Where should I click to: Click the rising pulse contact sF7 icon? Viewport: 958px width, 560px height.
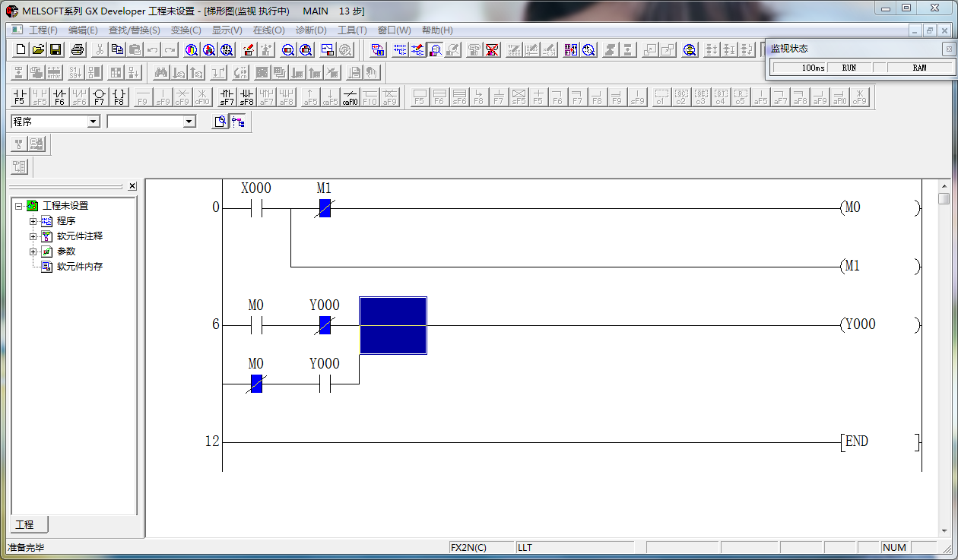[x=227, y=96]
